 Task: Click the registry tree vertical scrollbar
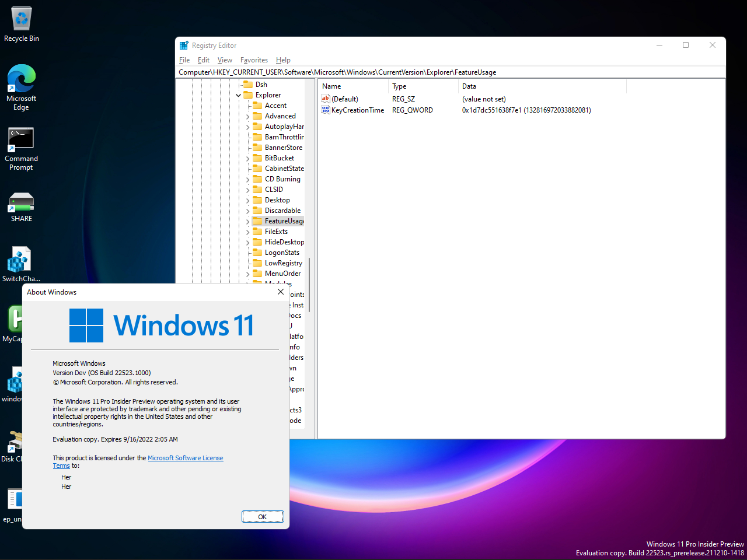pyautogui.click(x=309, y=285)
